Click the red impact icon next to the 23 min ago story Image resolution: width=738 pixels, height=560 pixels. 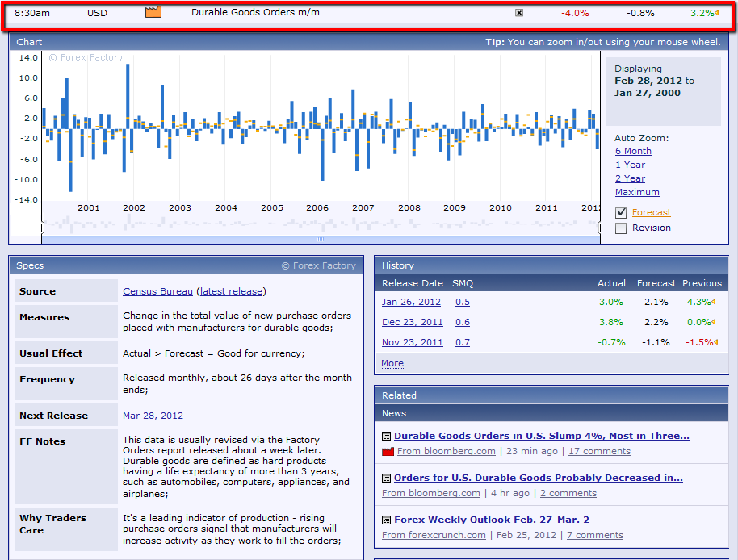click(388, 452)
